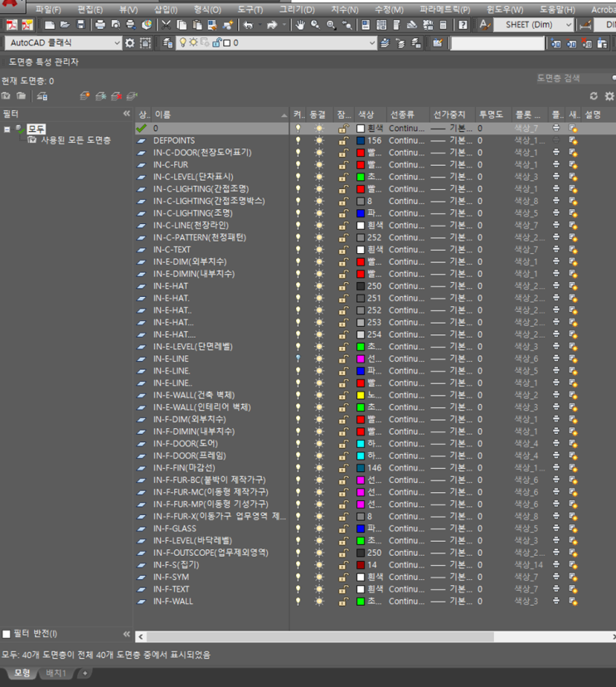Open layer manager settings gear icon
Viewport: 616px width, 687px height.
(609, 96)
